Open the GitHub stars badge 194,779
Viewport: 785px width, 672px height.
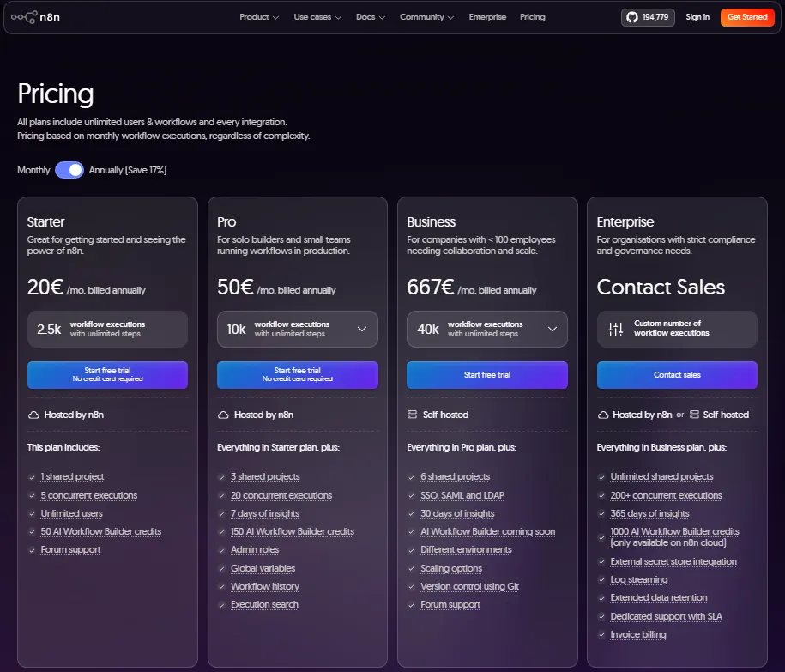point(648,17)
